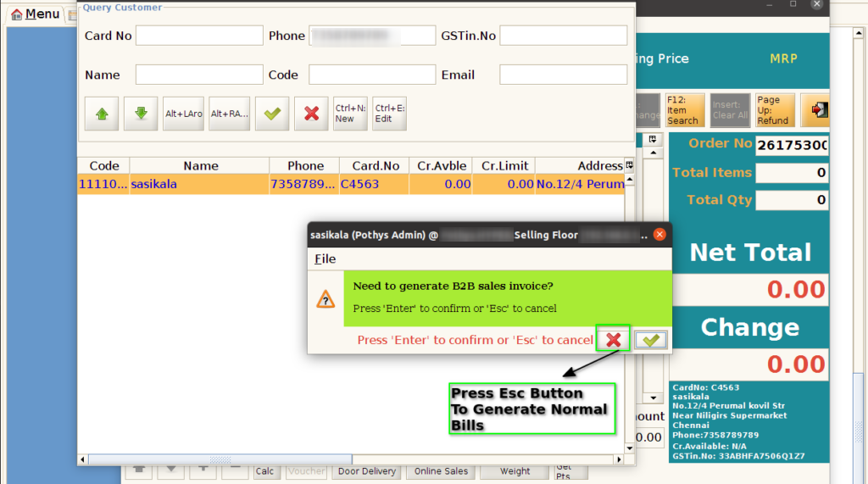The height and width of the screenshot is (484, 868).
Task: Click the red X cancel button in B2B dialog
Action: pos(614,339)
